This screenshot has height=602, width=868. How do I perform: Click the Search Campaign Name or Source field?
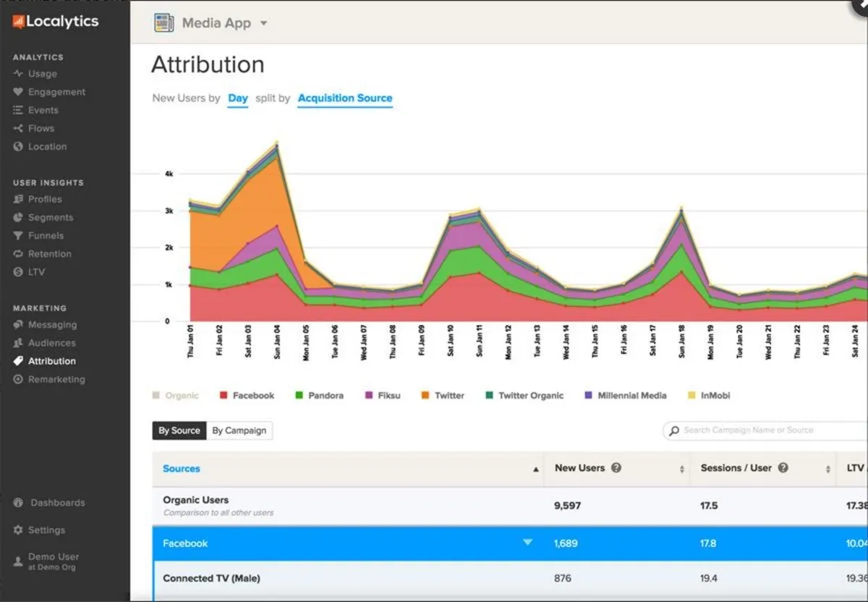(765, 431)
